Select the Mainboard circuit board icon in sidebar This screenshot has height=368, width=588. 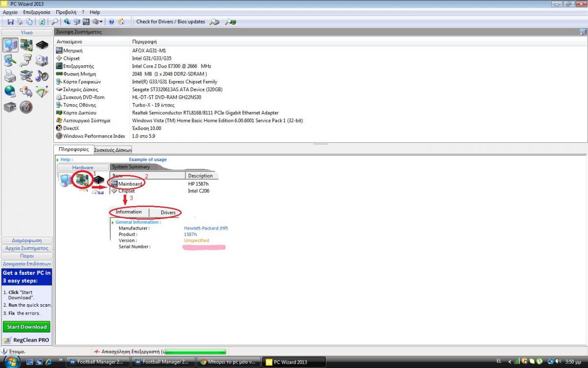[x=26, y=45]
